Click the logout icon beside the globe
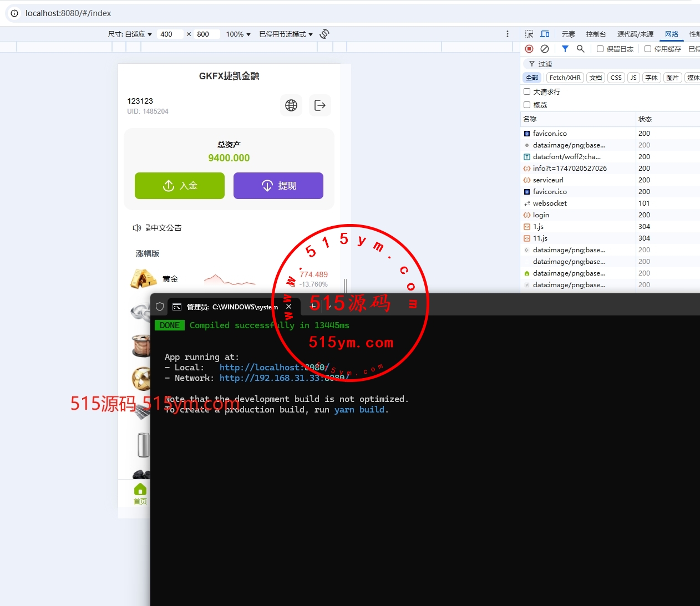 tap(320, 105)
